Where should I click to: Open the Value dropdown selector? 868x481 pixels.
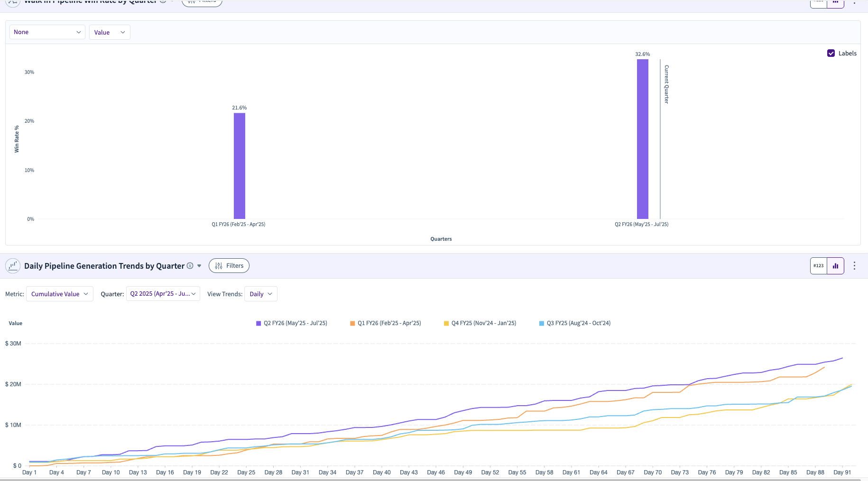click(110, 32)
